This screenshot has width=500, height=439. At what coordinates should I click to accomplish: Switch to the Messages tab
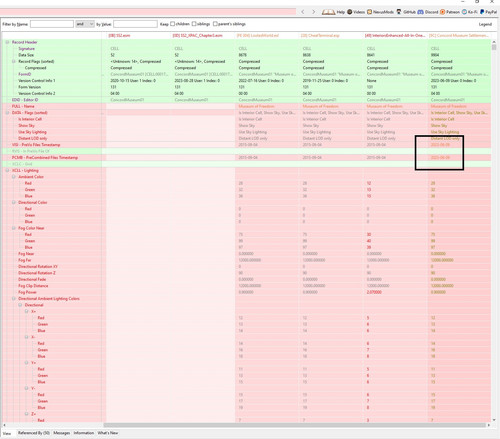point(62,433)
